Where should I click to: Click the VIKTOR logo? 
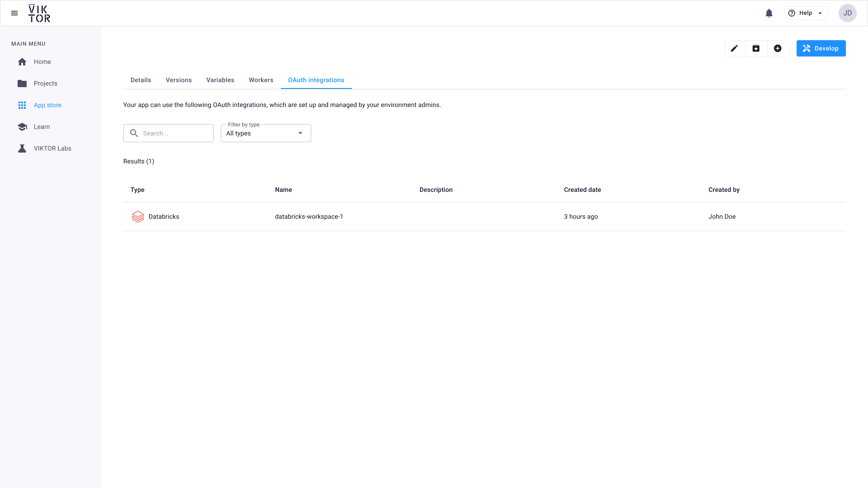(39, 13)
